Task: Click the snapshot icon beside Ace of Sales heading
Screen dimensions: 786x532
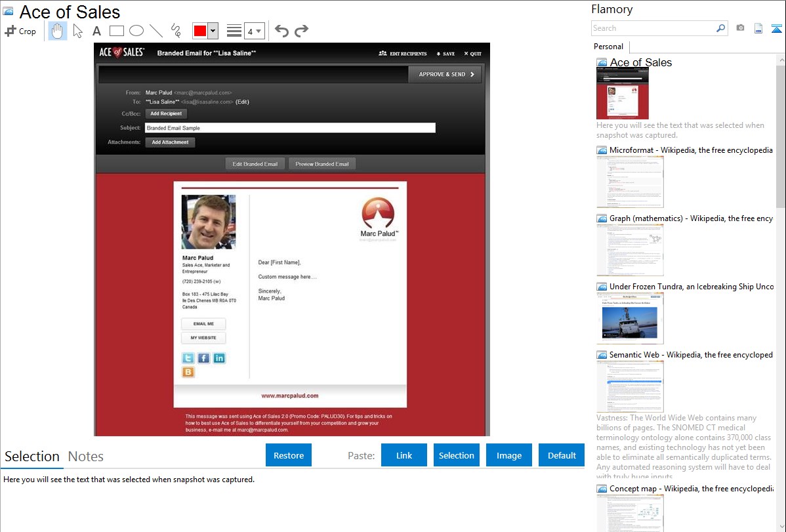Action: point(8,11)
